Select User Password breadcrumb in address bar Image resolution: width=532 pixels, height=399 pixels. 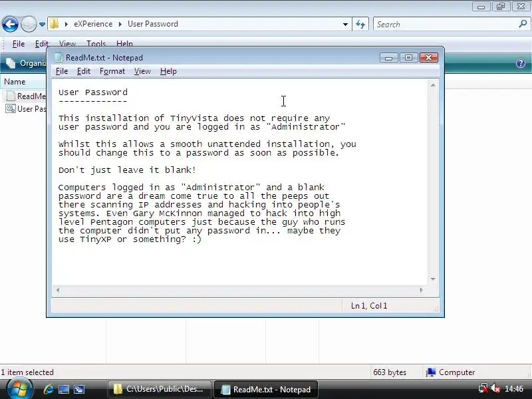pos(153,24)
